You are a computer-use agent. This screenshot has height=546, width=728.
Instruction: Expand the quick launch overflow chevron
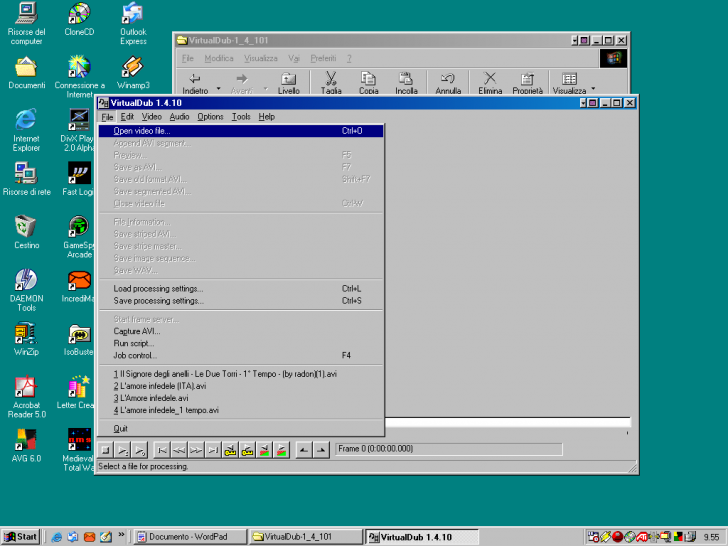121,534
